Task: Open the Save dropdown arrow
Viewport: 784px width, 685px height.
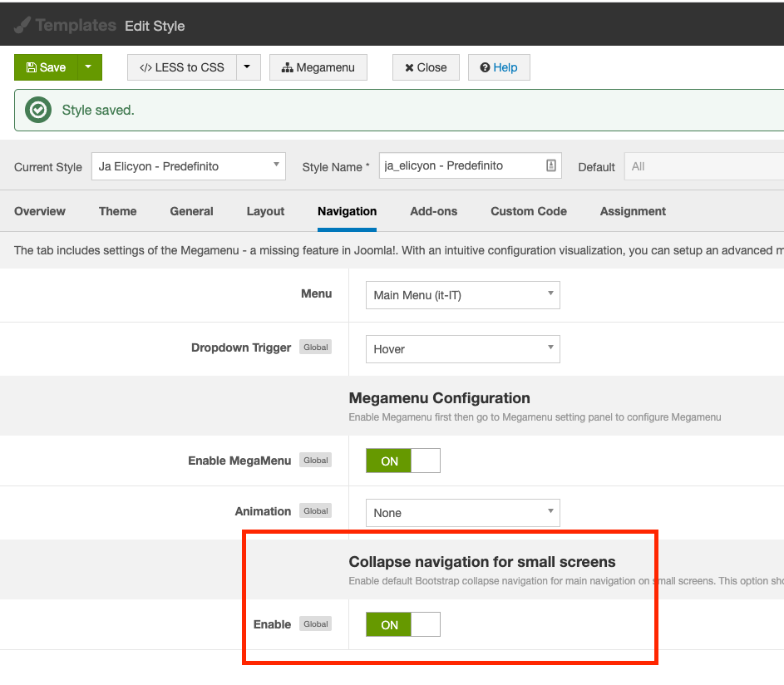Action: [x=90, y=67]
